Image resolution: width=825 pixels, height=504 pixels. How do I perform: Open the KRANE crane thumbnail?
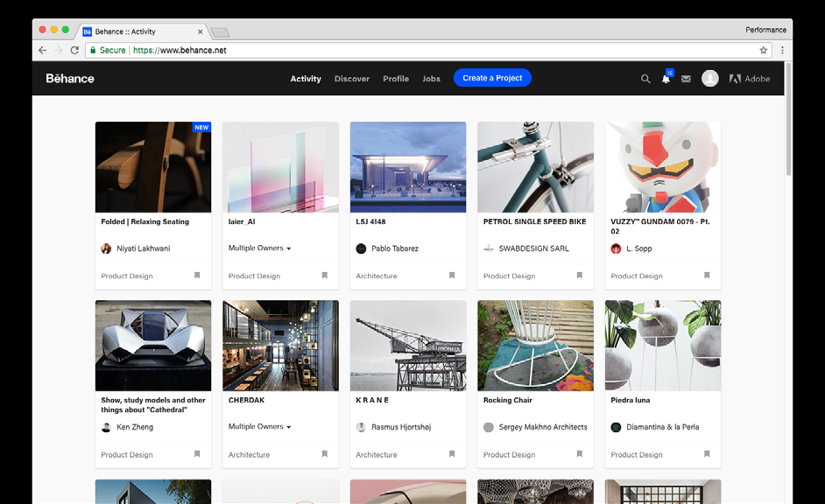(x=408, y=346)
